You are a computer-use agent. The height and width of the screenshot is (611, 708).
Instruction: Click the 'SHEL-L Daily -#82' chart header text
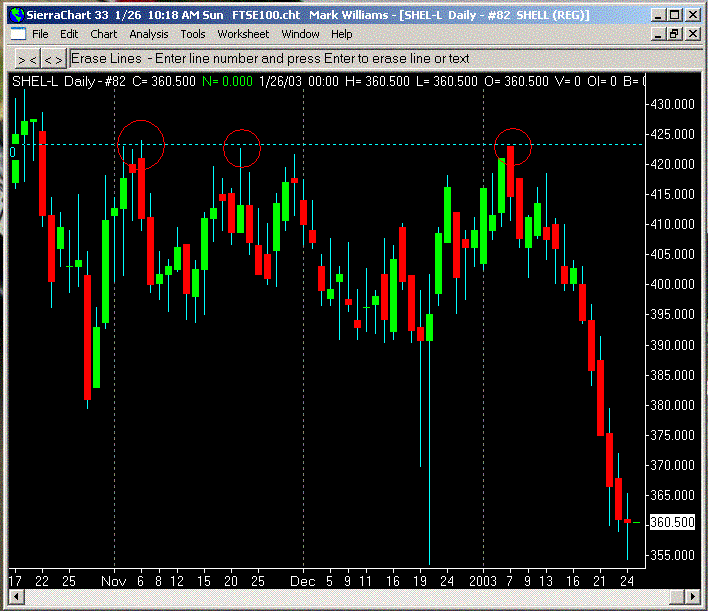pyautogui.click(x=69, y=82)
